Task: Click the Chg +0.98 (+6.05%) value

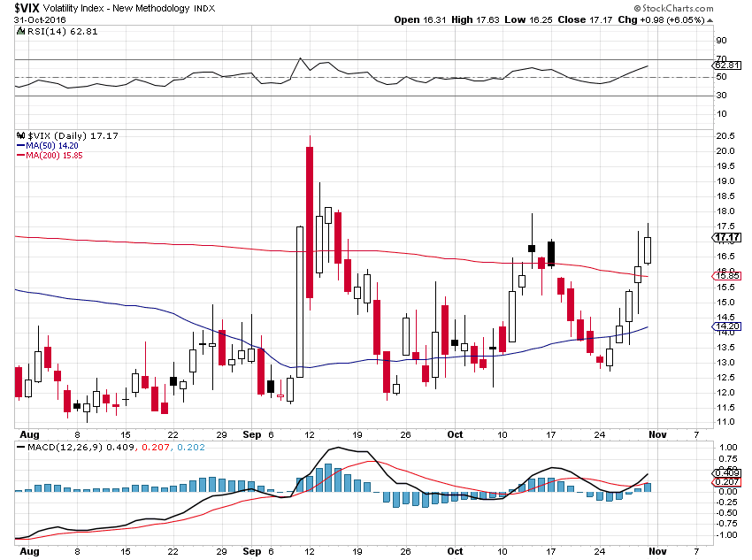Action: (662, 19)
